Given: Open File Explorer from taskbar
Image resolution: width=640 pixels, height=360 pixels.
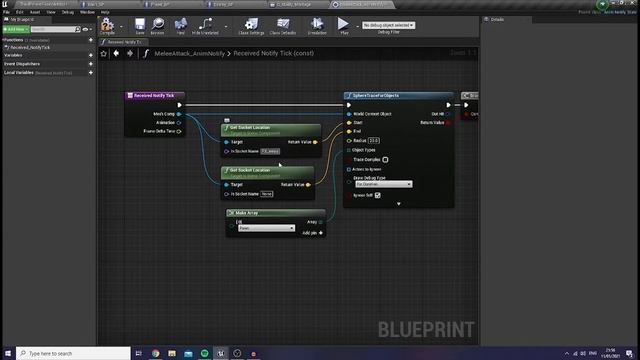Looking at the screenshot, I should coord(172,353).
